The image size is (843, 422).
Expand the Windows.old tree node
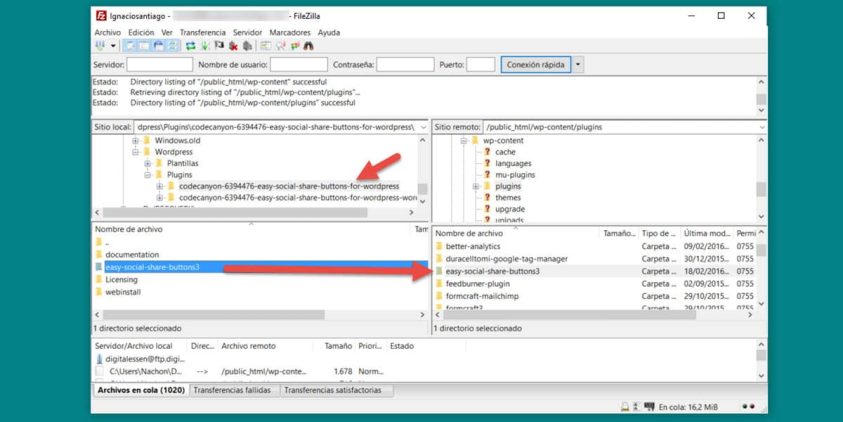coord(135,141)
